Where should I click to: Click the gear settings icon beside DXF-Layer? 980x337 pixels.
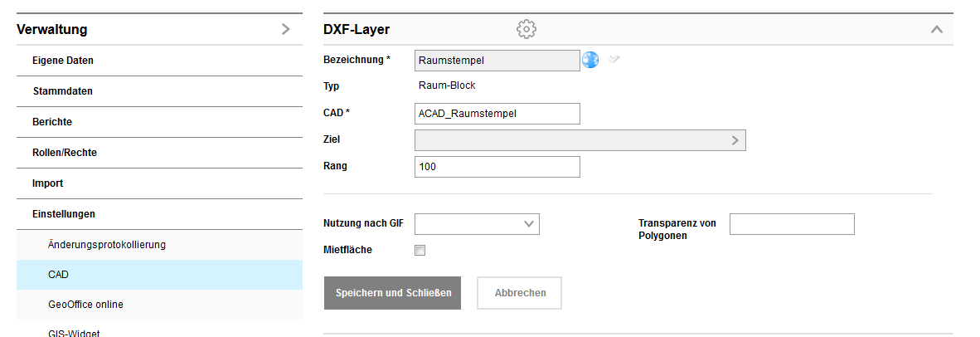click(526, 29)
